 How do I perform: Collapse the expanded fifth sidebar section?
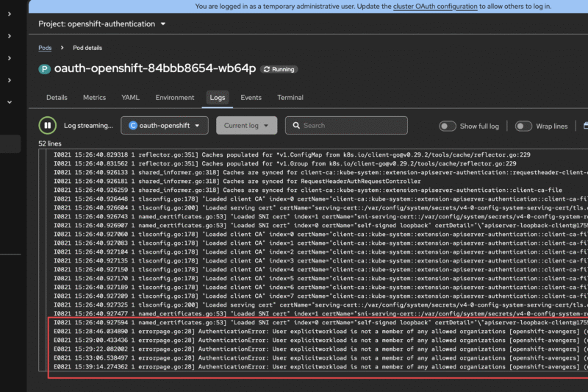tap(10, 102)
